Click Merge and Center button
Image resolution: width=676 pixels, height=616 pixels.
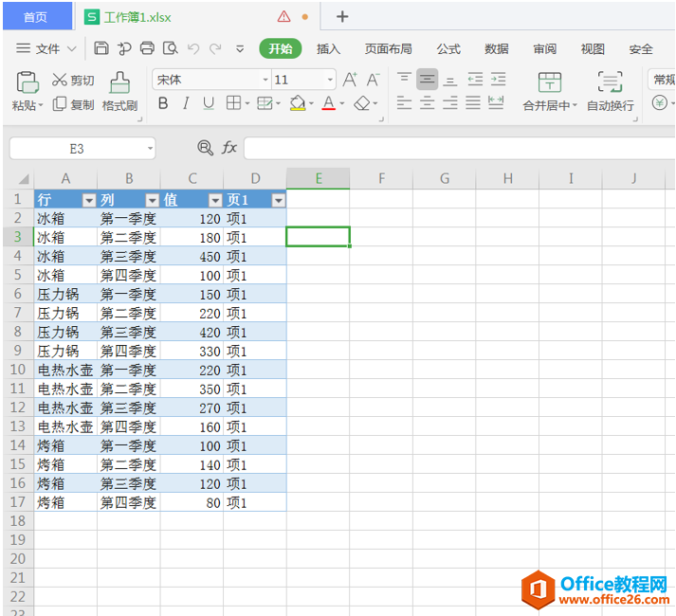pyautogui.click(x=550, y=92)
